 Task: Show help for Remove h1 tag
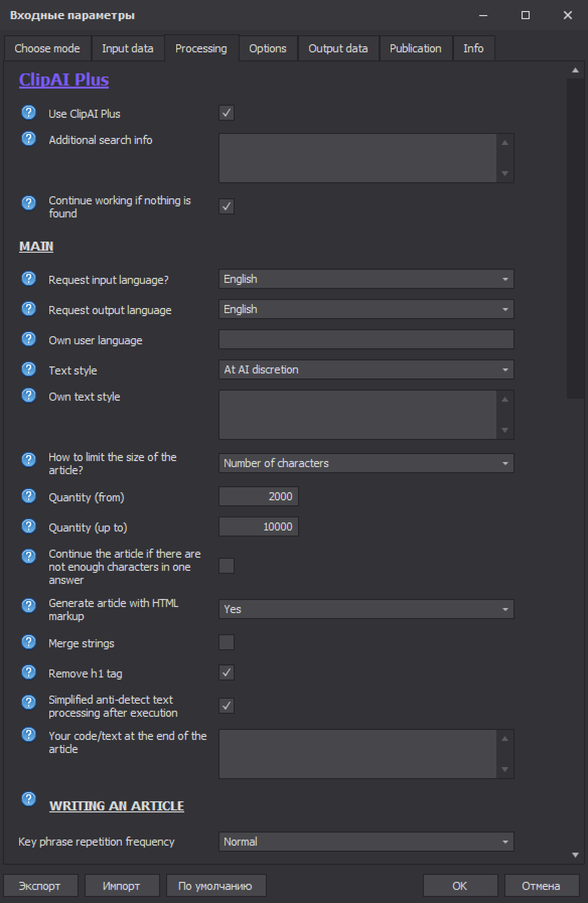tap(29, 672)
